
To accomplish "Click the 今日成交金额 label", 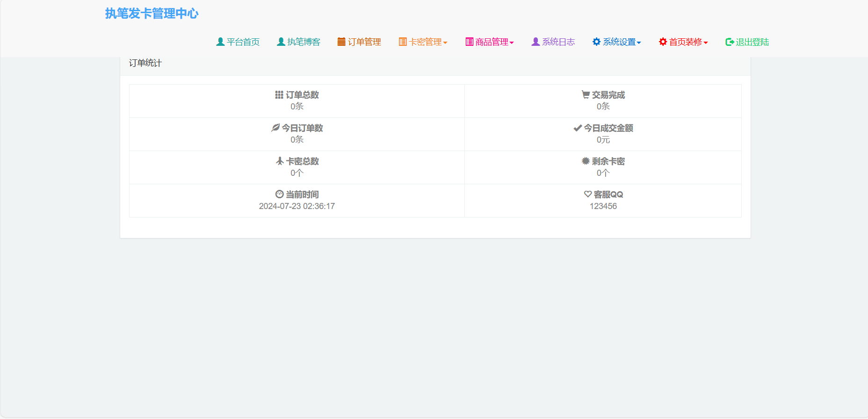I will (608, 128).
